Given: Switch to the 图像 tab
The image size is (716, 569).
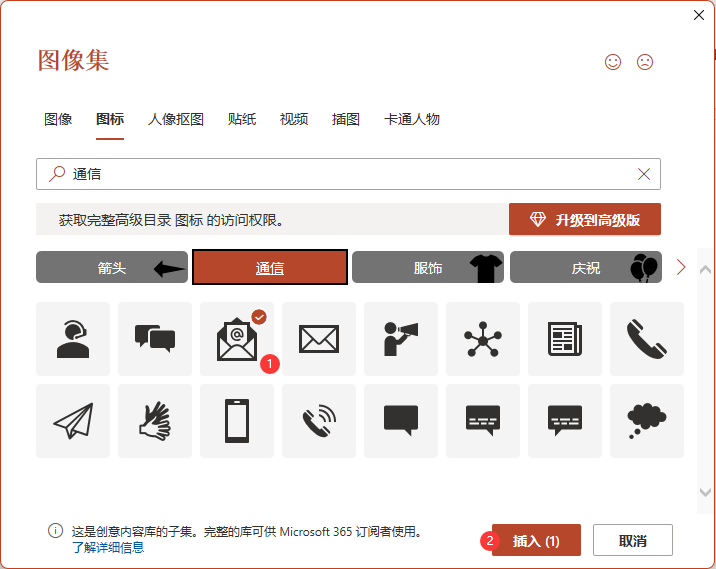Looking at the screenshot, I should click(x=58, y=119).
